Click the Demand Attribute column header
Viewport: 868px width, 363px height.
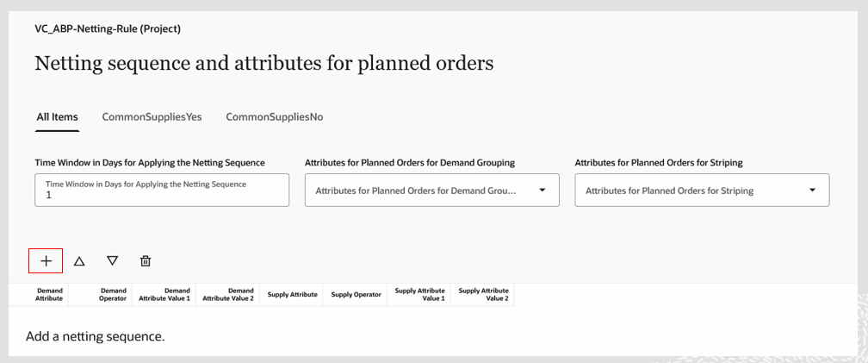click(49, 295)
